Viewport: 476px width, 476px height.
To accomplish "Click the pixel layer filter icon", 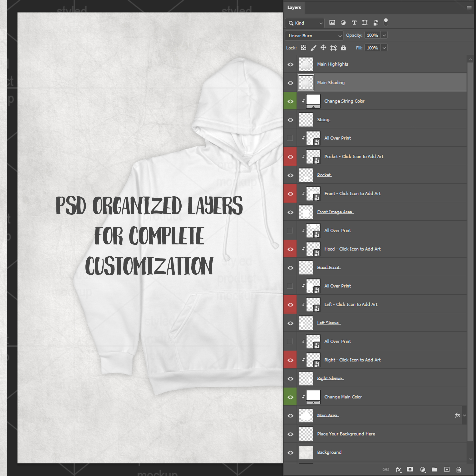I will (332, 23).
